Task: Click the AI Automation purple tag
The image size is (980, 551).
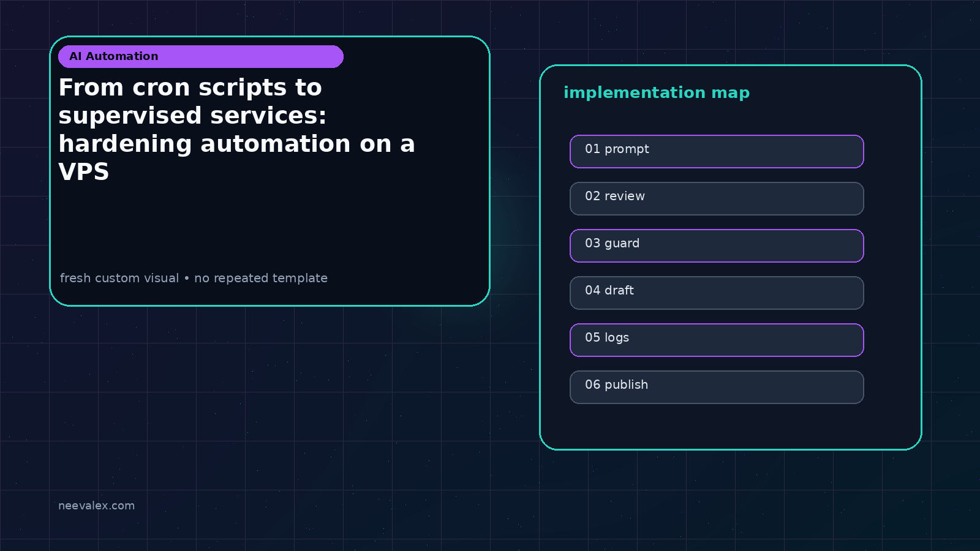Action: coord(201,56)
